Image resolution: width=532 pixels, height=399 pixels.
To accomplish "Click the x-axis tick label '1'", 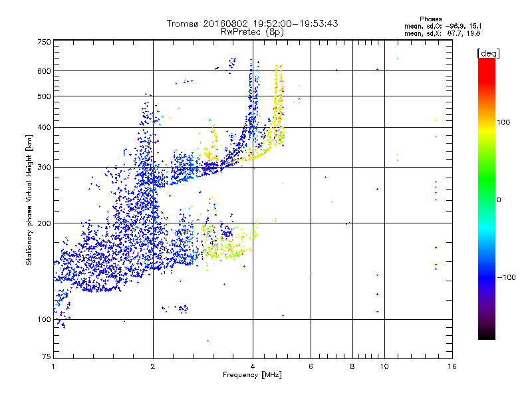I will [53, 366].
